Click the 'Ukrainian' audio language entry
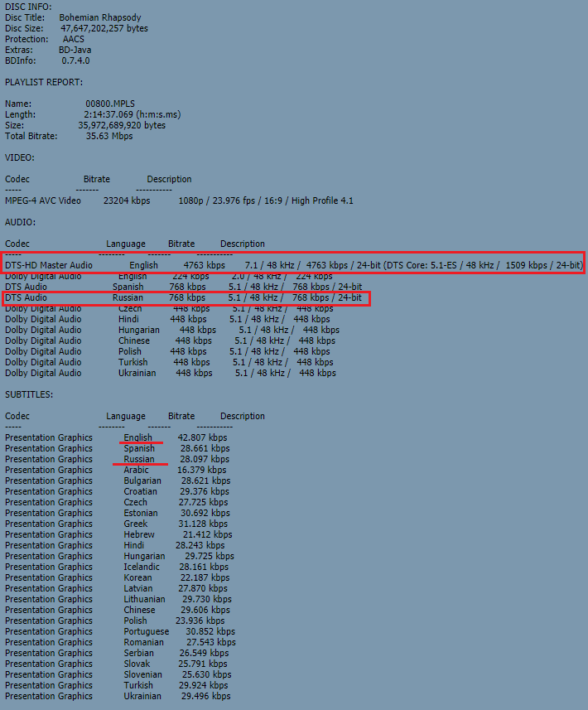 tap(137, 373)
